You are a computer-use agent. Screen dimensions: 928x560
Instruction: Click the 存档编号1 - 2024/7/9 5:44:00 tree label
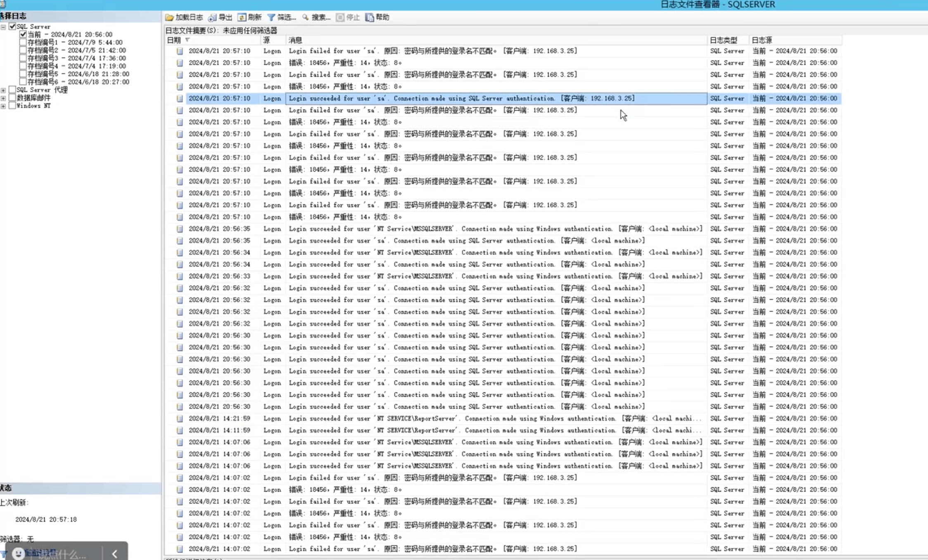tap(75, 42)
